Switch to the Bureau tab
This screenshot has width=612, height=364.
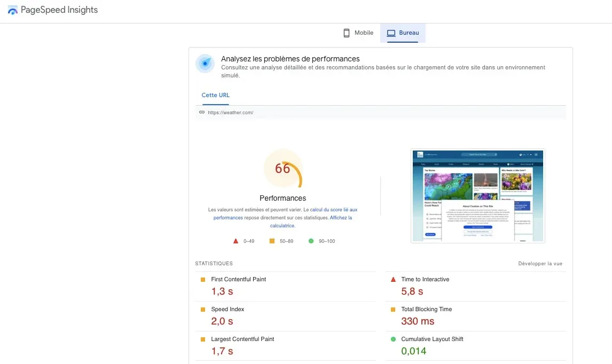(403, 33)
